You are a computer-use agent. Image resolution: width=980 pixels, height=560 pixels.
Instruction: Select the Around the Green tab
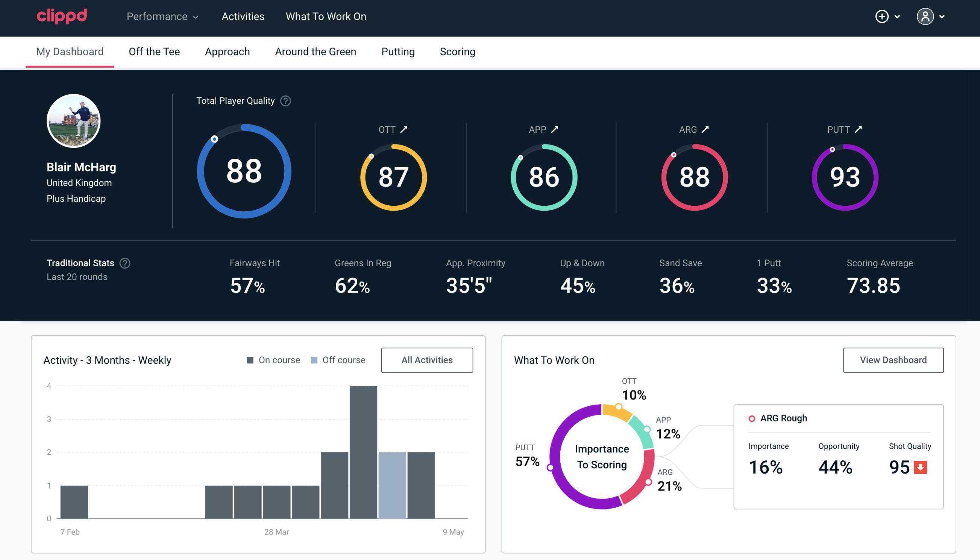[x=316, y=51]
